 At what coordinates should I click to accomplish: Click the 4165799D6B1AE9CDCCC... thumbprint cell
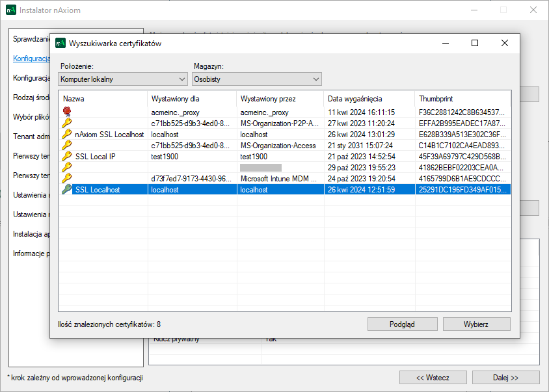tap(462, 179)
